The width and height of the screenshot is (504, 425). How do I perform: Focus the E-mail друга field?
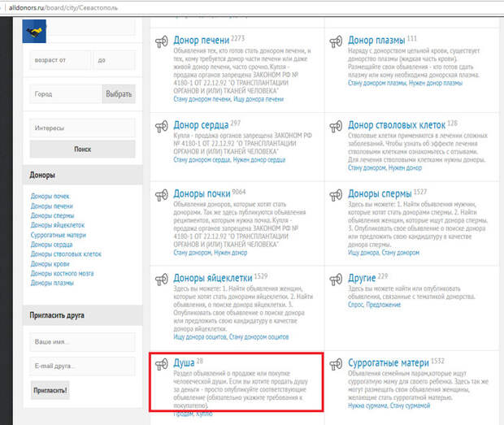83,366
